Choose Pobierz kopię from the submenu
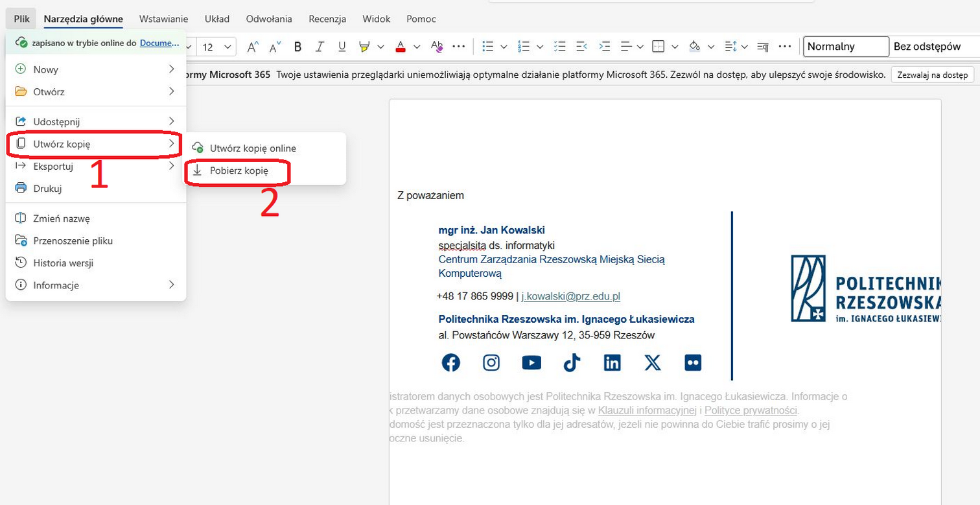 [265, 170]
